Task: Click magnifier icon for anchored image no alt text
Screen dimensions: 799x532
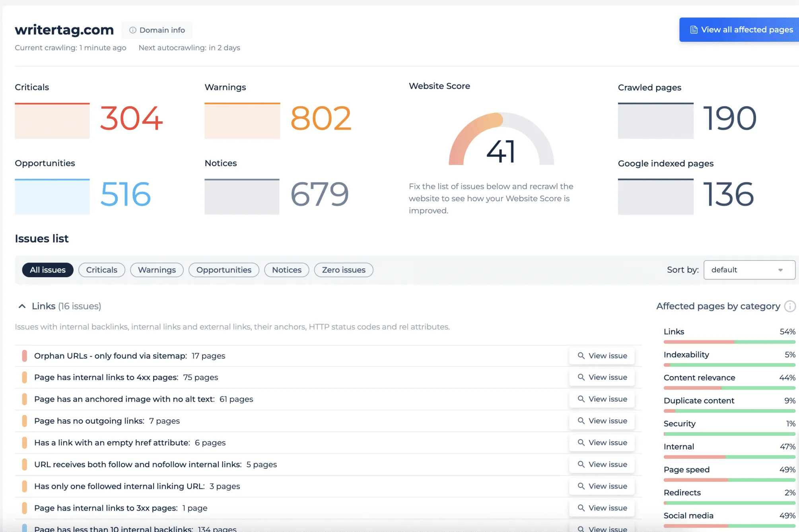Action: pyautogui.click(x=581, y=399)
